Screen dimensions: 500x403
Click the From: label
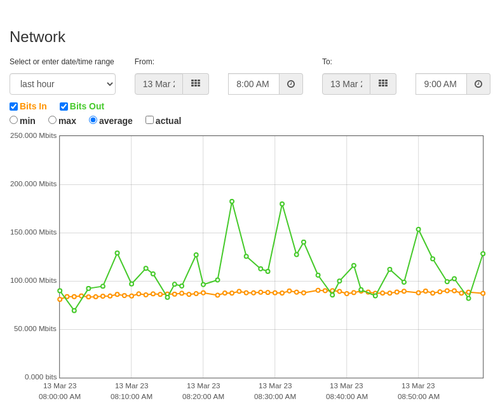[x=144, y=62]
